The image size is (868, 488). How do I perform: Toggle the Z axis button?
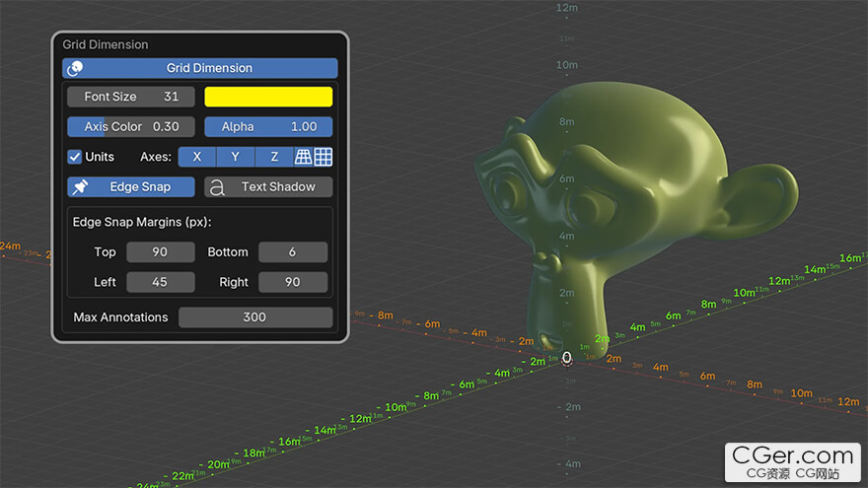pyautogui.click(x=274, y=157)
